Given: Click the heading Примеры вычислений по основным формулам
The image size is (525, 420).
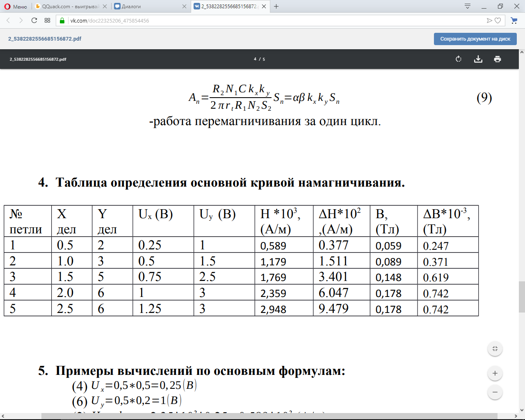Looking at the screenshot, I should (192, 371).
